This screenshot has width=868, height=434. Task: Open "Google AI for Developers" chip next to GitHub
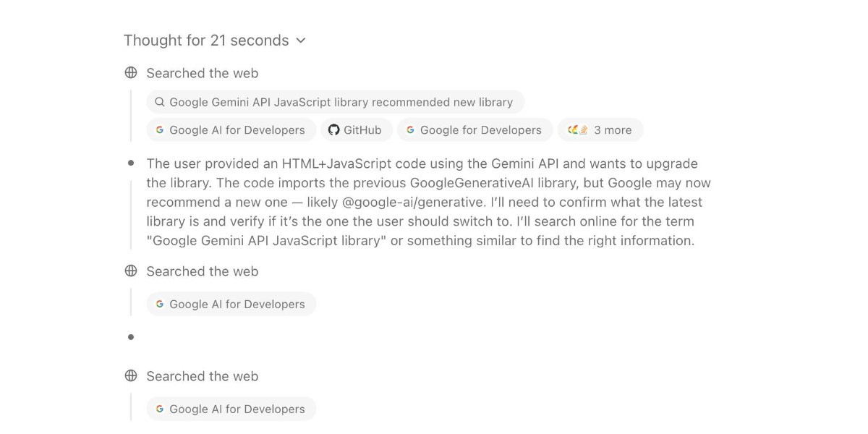[x=231, y=130]
